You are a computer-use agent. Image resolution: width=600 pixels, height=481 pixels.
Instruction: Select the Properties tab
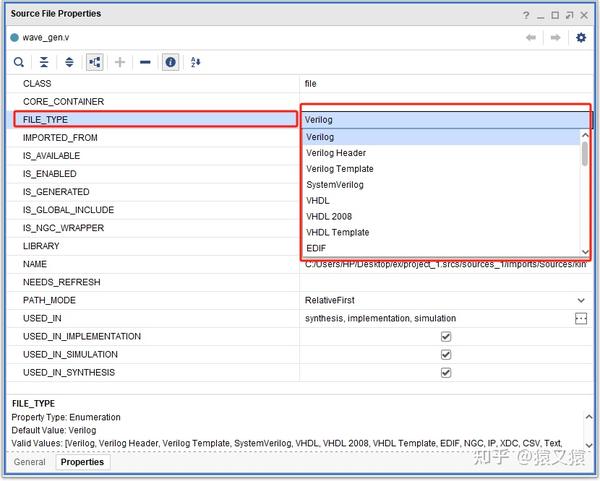pos(81,462)
